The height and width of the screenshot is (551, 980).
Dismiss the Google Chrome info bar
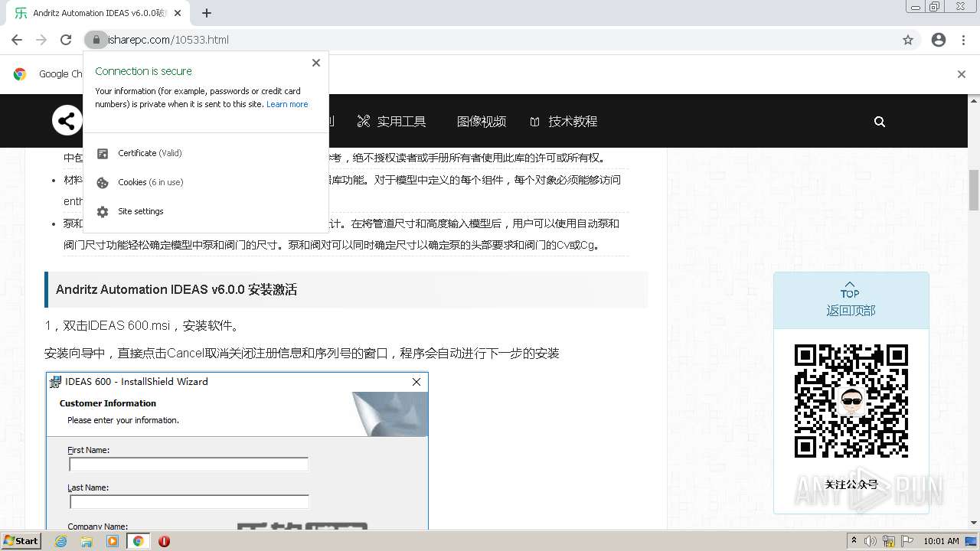point(962,74)
